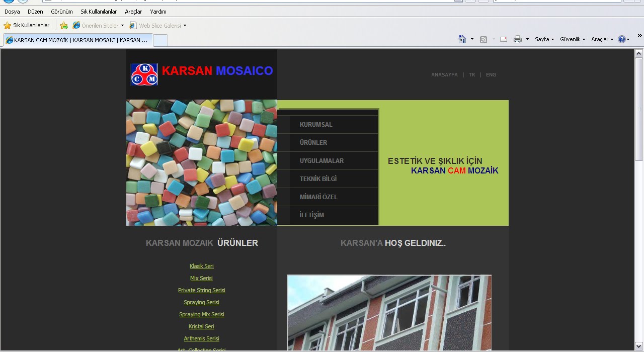Click the KARSAN MOSAICO header title
This screenshot has height=352, width=644.
217,71
